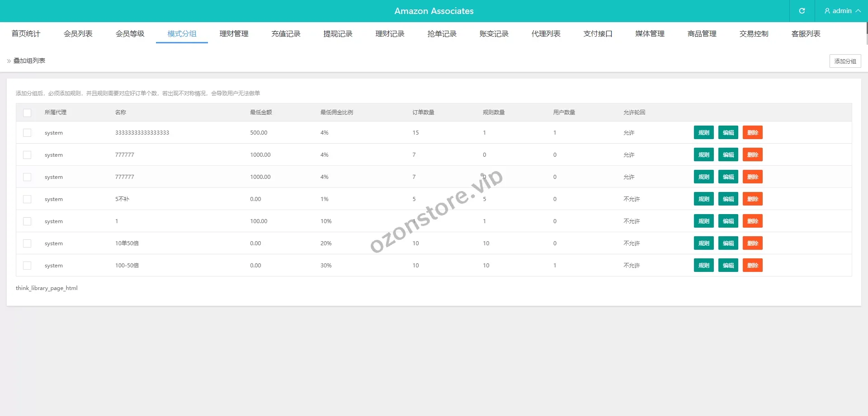Image resolution: width=868 pixels, height=416 pixels.
Task: Delete the 100-50倍 group with 删除
Action: [x=752, y=266]
